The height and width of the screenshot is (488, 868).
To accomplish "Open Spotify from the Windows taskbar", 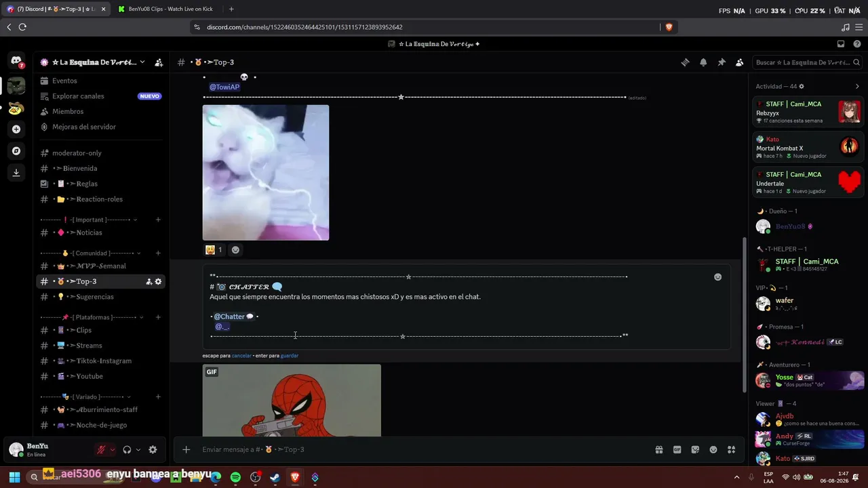I will click(235, 477).
